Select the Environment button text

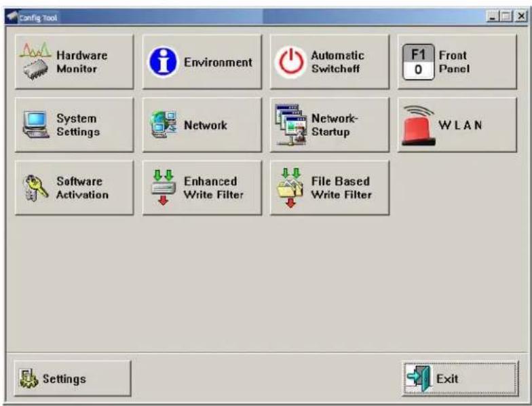click(218, 62)
